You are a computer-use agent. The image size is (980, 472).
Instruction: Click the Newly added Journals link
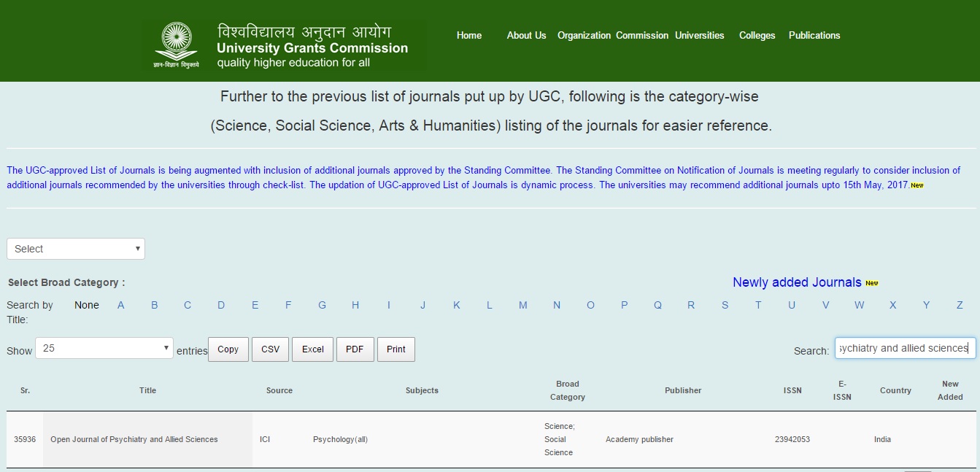tap(797, 282)
